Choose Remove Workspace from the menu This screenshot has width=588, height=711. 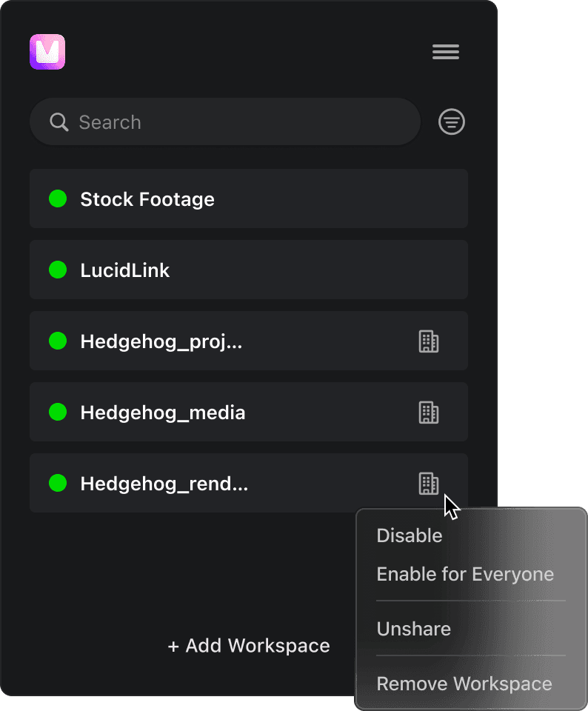[x=464, y=684]
